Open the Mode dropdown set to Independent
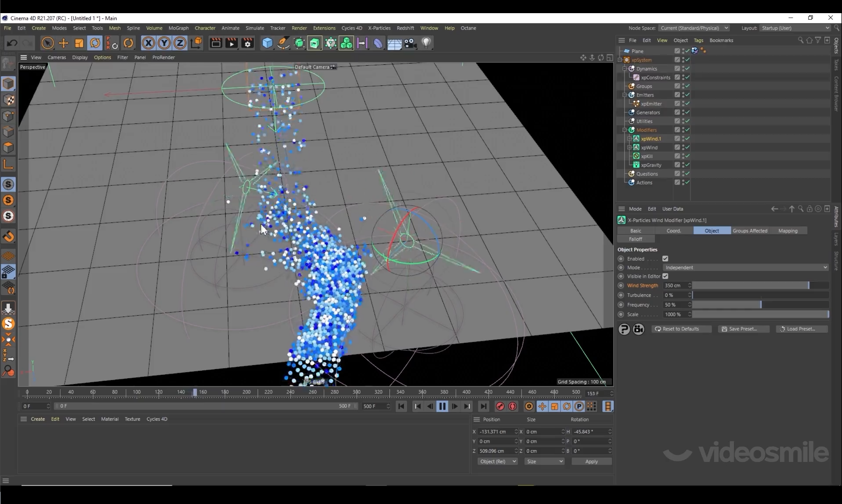 tap(746, 267)
